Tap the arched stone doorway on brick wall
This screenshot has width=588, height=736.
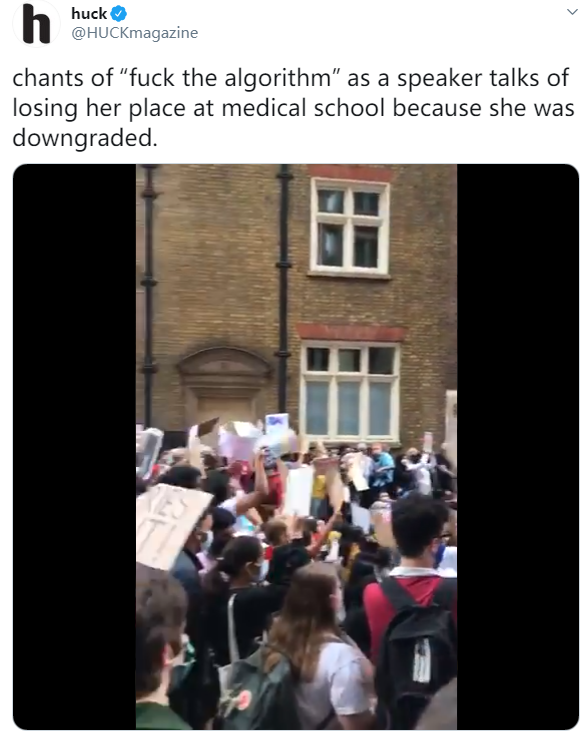tap(224, 383)
